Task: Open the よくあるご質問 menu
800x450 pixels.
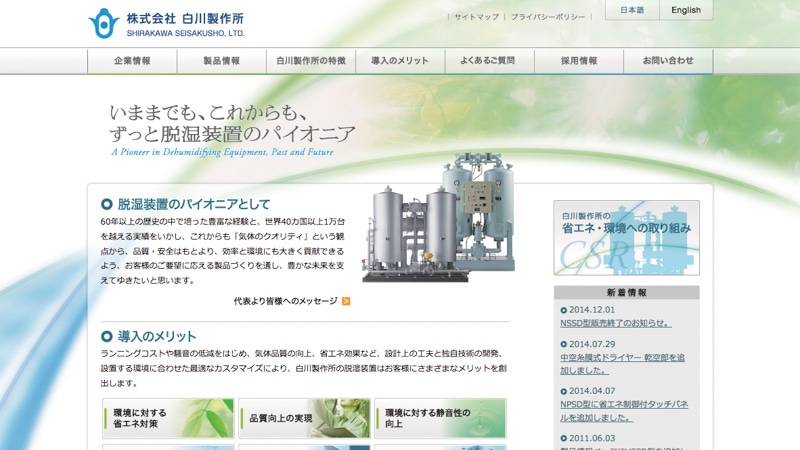Action: point(489,61)
